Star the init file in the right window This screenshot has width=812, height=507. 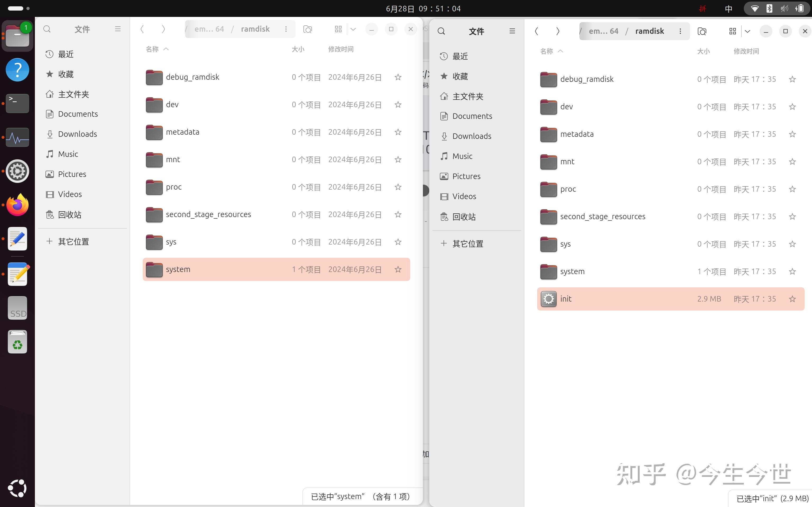coord(792,299)
